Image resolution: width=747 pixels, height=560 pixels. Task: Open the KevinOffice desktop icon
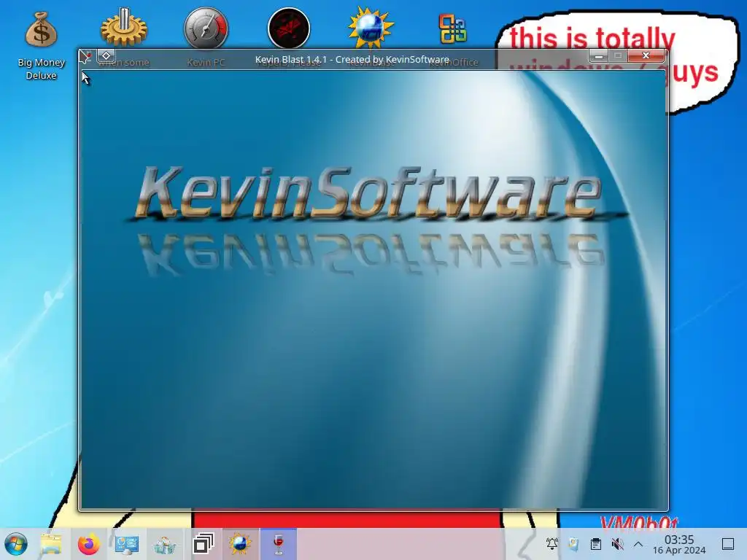[x=452, y=28]
